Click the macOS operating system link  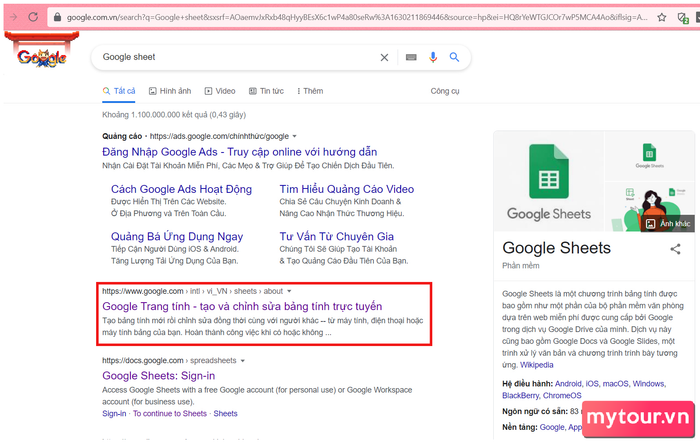tap(615, 384)
